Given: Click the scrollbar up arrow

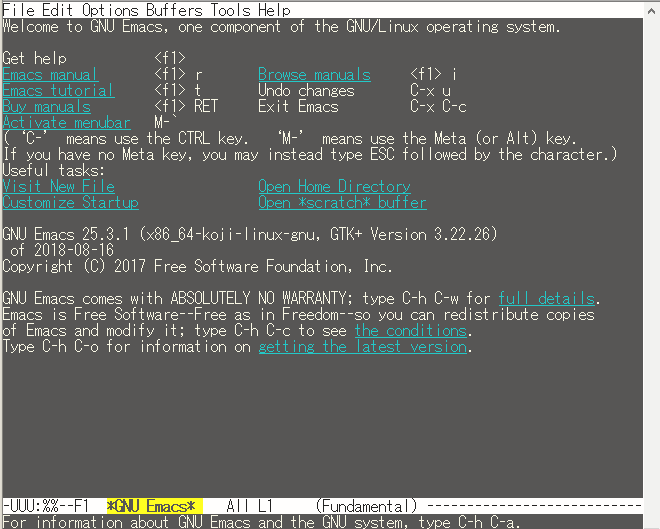Looking at the screenshot, I should coord(651,11).
